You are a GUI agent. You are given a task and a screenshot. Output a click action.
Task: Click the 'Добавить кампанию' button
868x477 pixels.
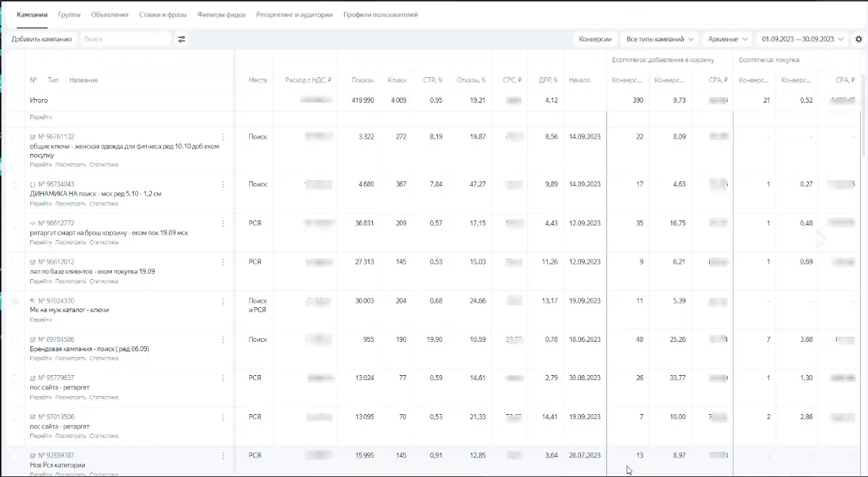(41, 39)
